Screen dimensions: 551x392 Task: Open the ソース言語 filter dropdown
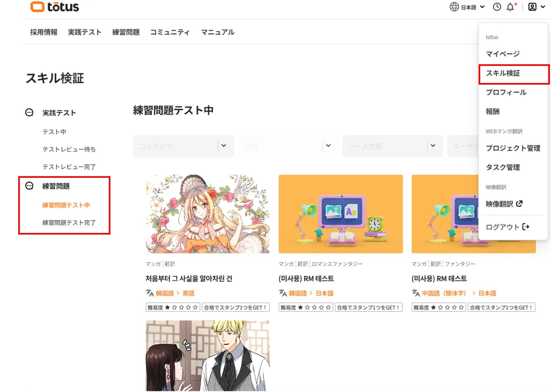(x=393, y=146)
